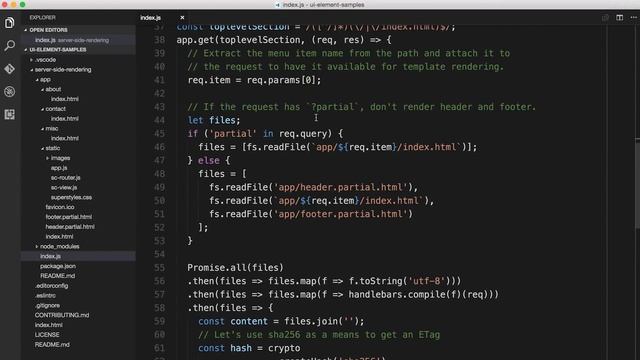Open the editor More Actions ellipsis
This screenshot has width=640, height=360.
(x=633, y=18)
